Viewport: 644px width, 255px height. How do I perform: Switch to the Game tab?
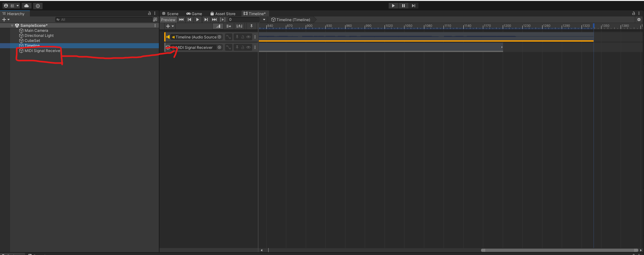click(x=194, y=14)
